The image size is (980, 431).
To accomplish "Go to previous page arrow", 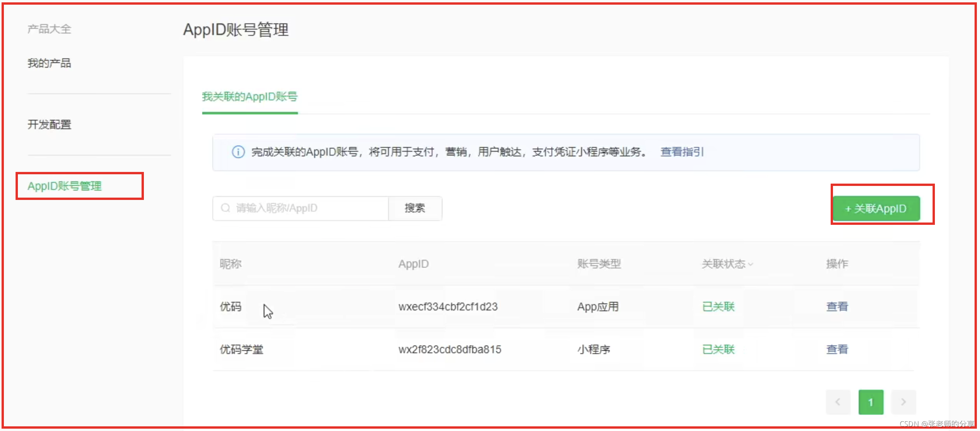I will click(x=838, y=402).
